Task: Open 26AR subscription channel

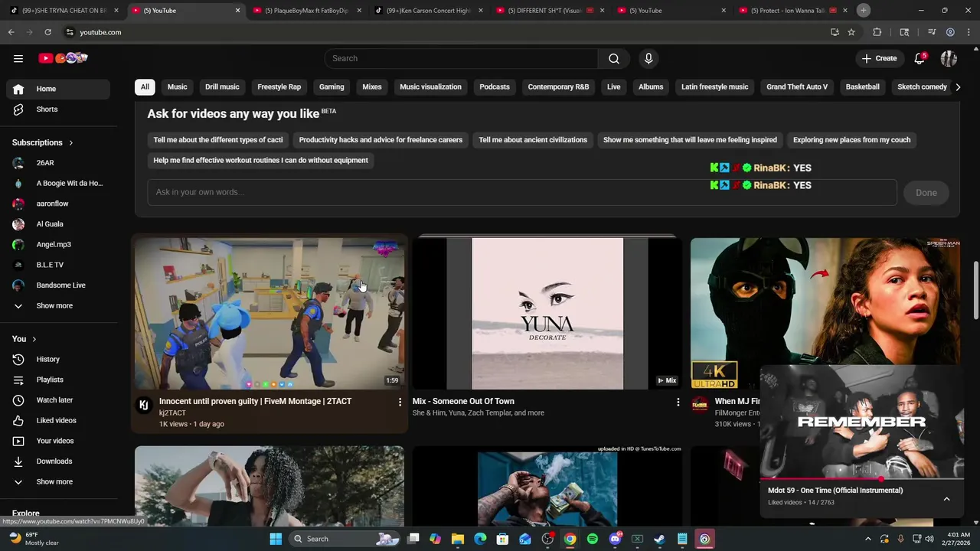Action: tap(58, 163)
